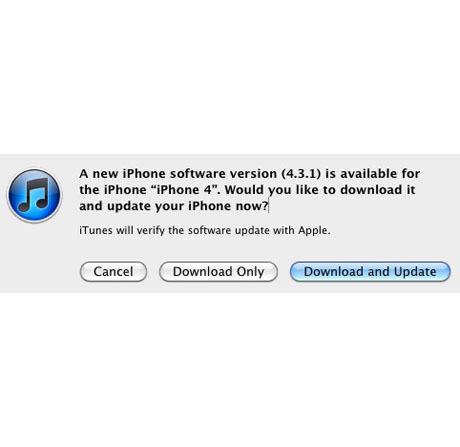Start Download and Update for iPhone
The width and height of the screenshot is (460, 447).
(370, 271)
